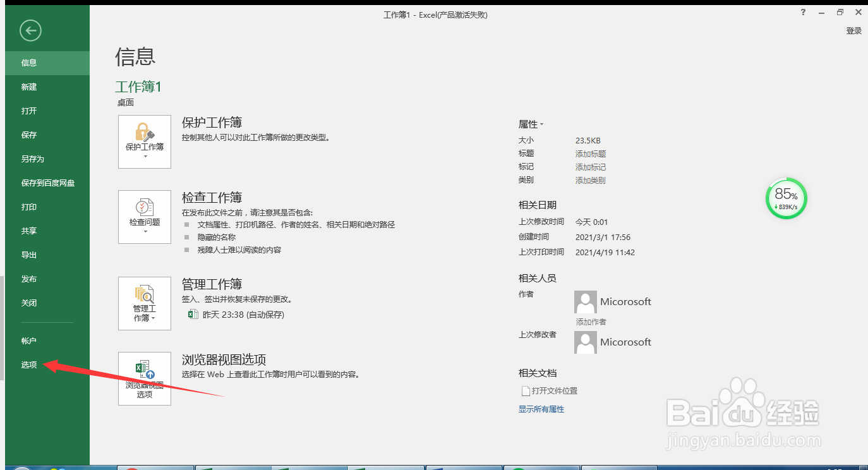Click 添加标记 property field
868x470 pixels.
click(x=591, y=167)
